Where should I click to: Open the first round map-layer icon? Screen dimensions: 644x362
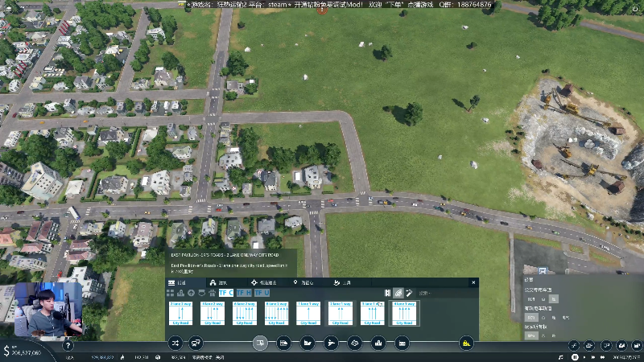coord(574,345)
